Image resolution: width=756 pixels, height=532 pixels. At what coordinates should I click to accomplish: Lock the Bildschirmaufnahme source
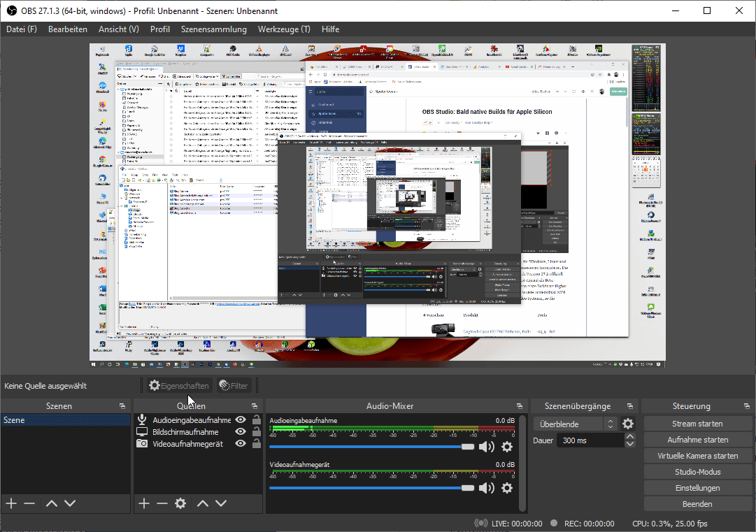pos(257,432)
